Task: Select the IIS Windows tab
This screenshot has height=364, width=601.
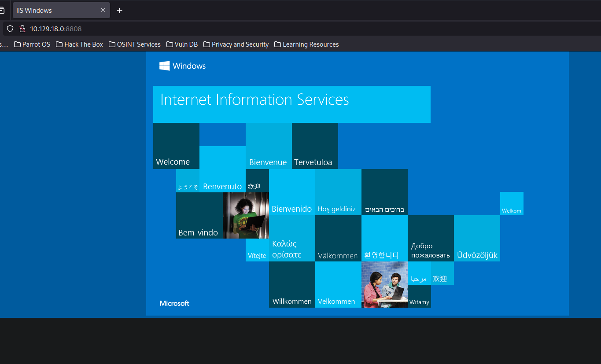Action: pyautogui.click(x=61, y=10)
